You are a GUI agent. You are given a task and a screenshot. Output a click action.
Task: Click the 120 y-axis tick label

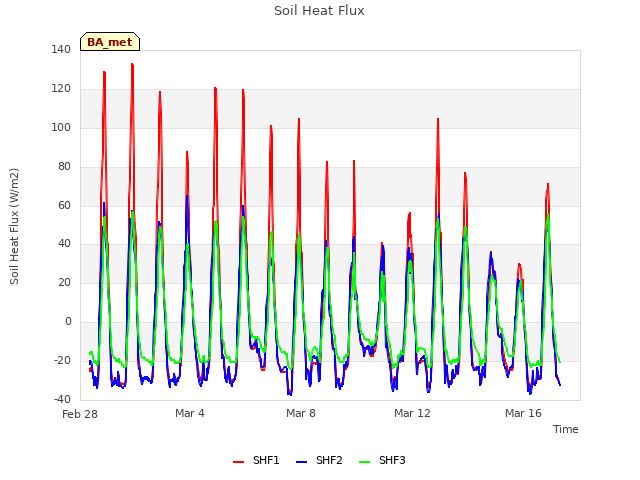point(61,89)
